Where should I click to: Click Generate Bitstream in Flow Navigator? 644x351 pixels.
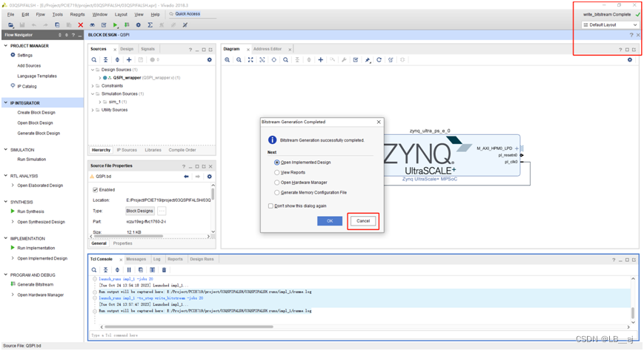point(36,284)
